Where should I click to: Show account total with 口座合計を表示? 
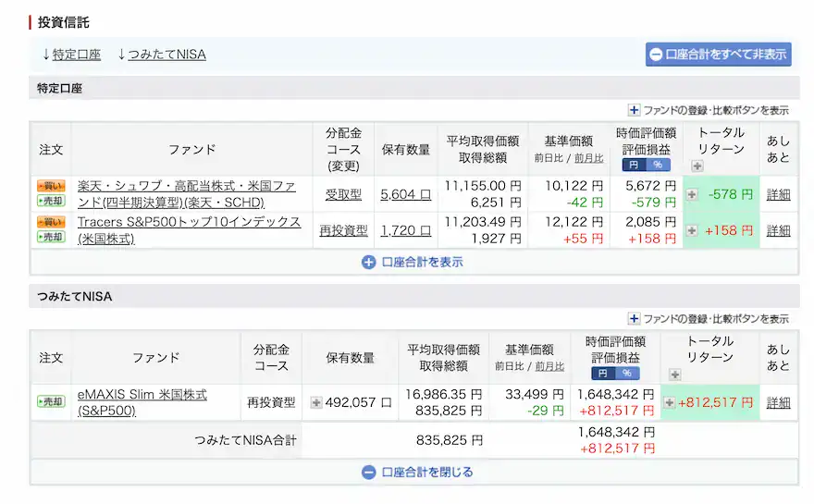(x=413, y=262)
